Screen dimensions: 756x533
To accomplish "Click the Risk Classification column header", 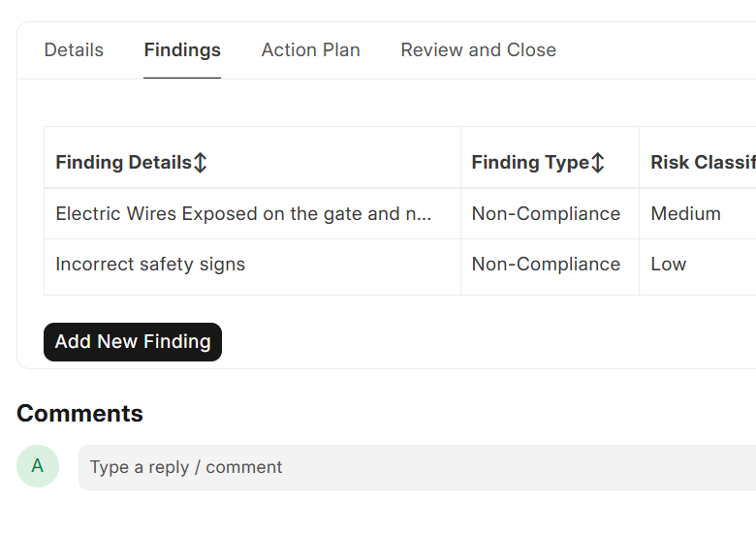I will (703, 163).
